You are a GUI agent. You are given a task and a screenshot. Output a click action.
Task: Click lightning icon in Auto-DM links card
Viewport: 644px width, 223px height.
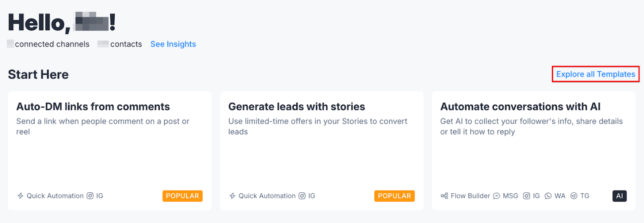[20, 196]
